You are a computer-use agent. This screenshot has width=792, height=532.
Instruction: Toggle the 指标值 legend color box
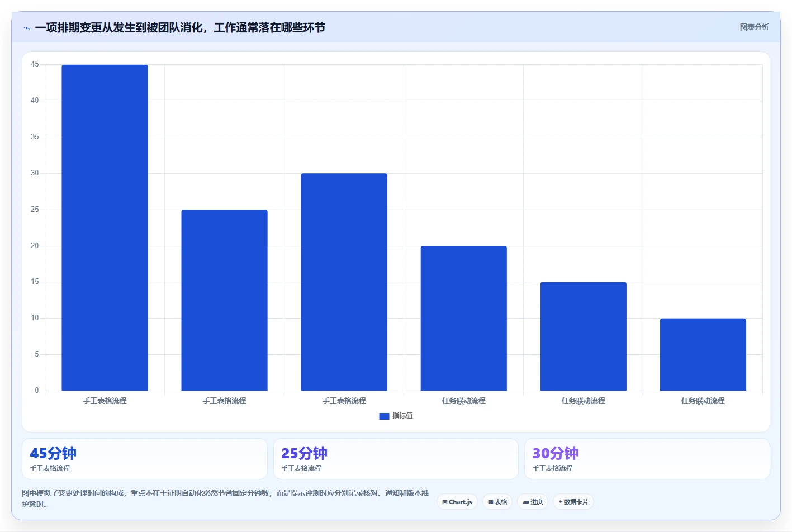[x=384, y=416]
